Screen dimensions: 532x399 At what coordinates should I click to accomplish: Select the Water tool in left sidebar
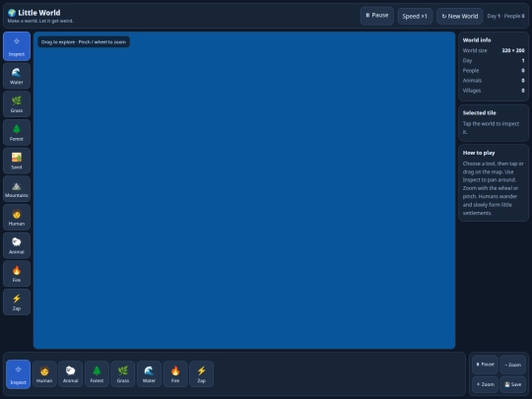(17, 76)
